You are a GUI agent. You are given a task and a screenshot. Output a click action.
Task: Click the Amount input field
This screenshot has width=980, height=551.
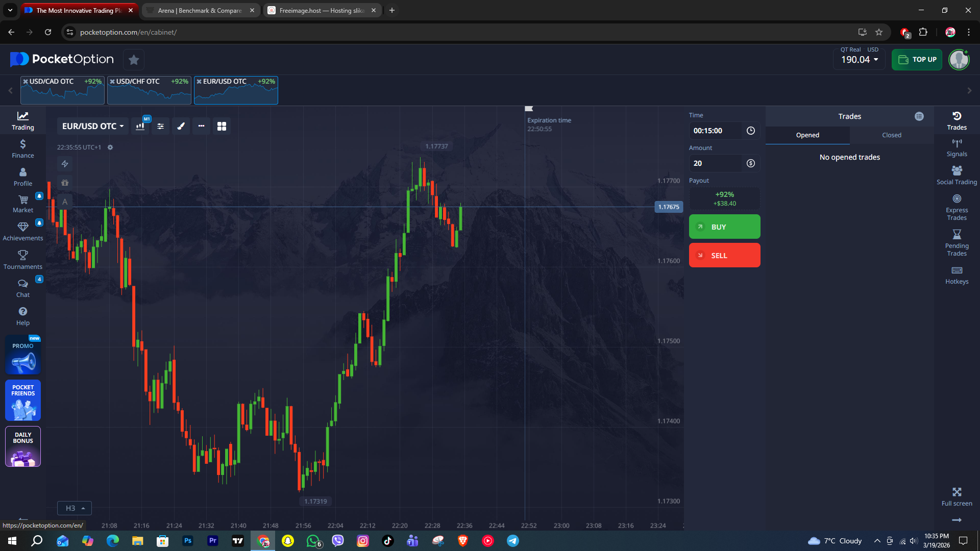pyautogui.click(x=716, y=163)
